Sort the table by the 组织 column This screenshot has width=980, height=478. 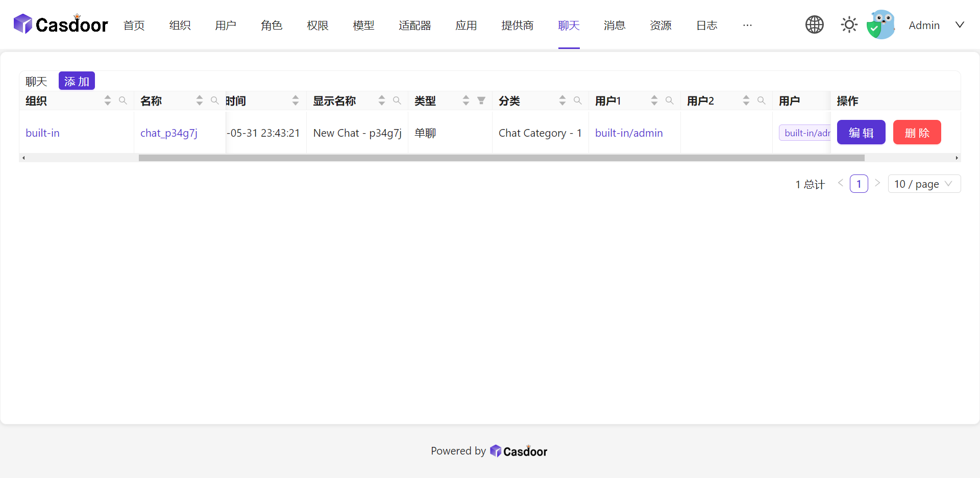[x=107, y=100]
